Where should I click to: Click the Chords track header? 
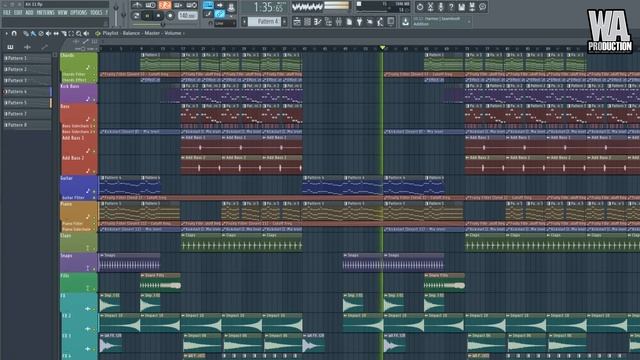pos(79,62)
